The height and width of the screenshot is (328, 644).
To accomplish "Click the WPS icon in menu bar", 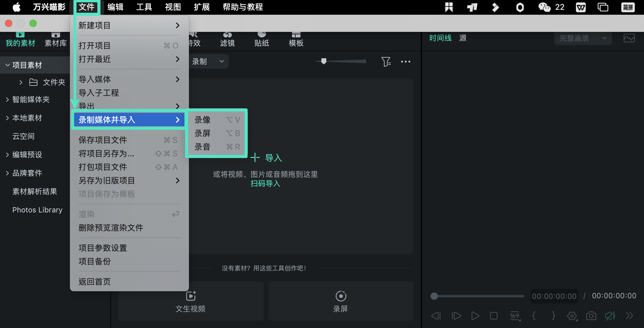I will tap(581, 7).
